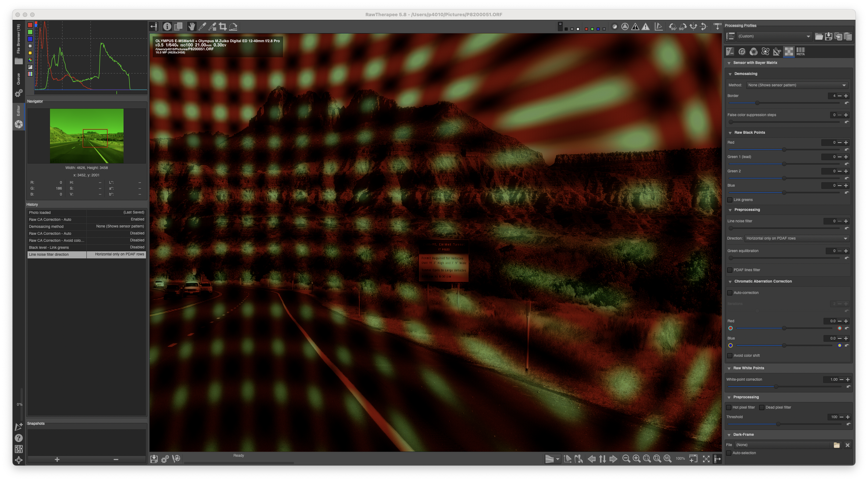
Task: Click the Navigator preview thumbnail
Action: (x=87, y=136)
